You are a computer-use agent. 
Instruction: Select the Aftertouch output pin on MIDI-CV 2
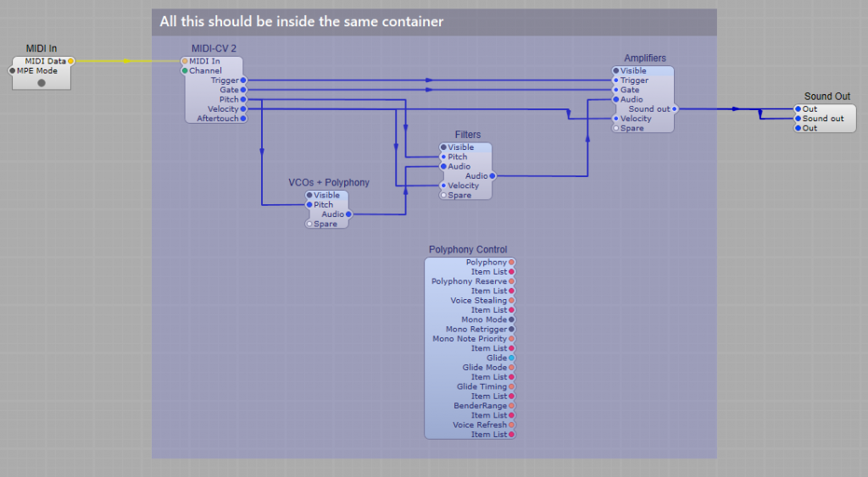click(243, 119)
